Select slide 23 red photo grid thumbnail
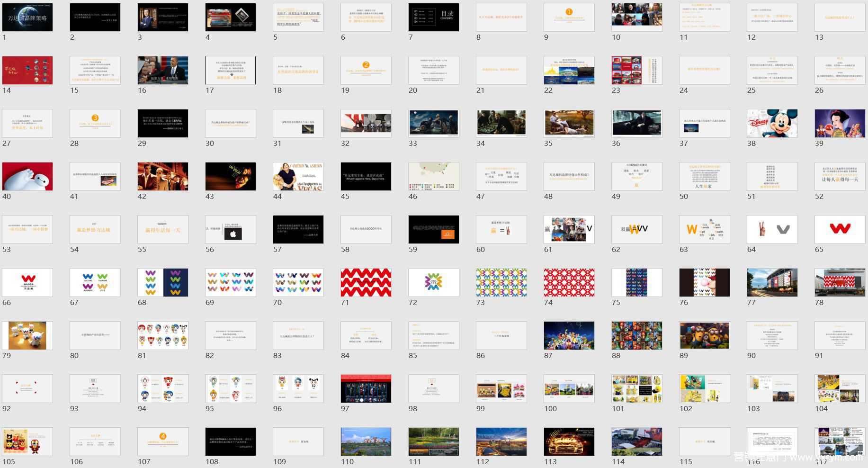 637,71
